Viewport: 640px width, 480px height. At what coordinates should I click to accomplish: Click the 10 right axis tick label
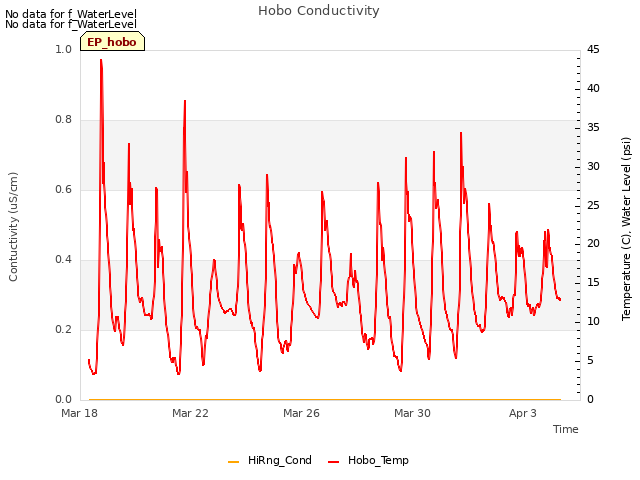coord(593,322)
